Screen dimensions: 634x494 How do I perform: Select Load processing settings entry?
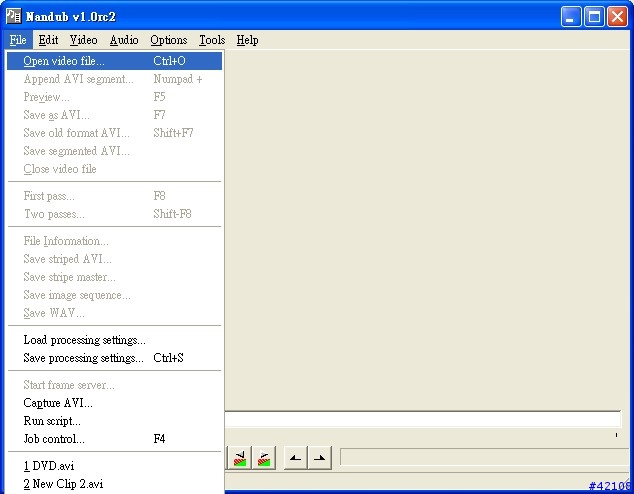[x=114, y=340]
